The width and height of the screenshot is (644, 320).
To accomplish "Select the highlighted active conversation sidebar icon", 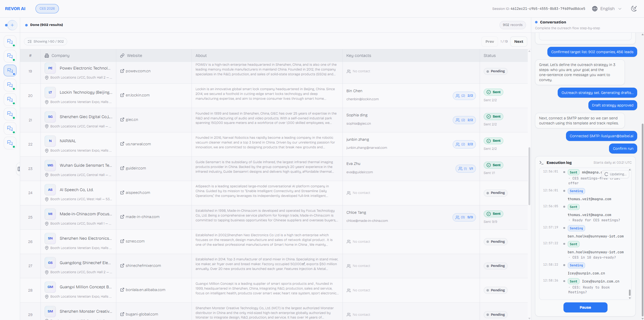I will coord(10,70).
